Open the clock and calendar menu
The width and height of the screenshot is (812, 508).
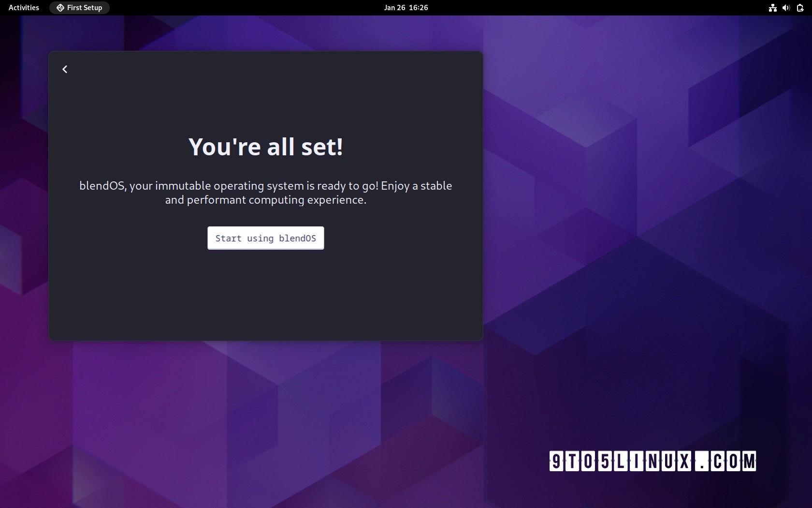click(406, 8)
